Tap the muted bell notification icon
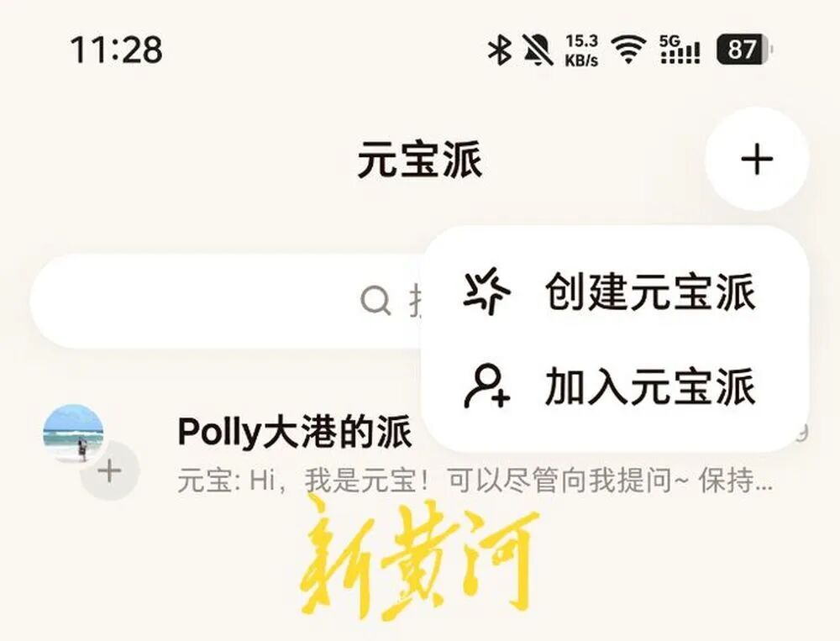 point(538,50)
